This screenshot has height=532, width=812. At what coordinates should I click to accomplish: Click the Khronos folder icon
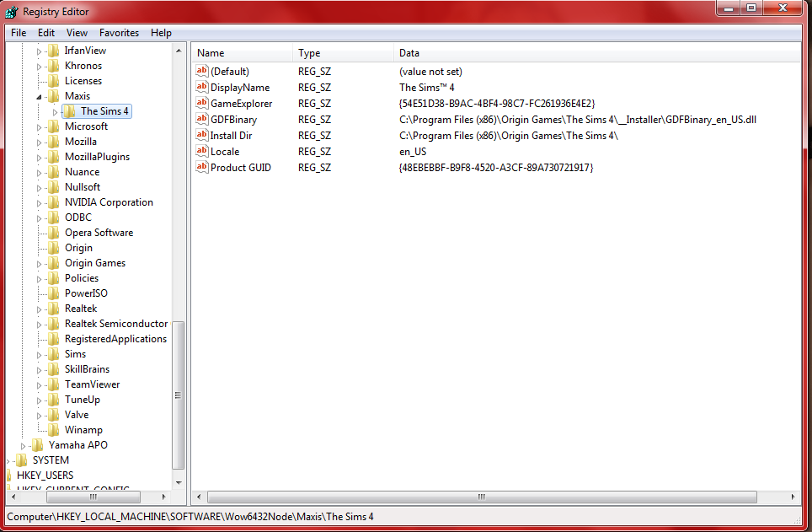coord(53,65)
